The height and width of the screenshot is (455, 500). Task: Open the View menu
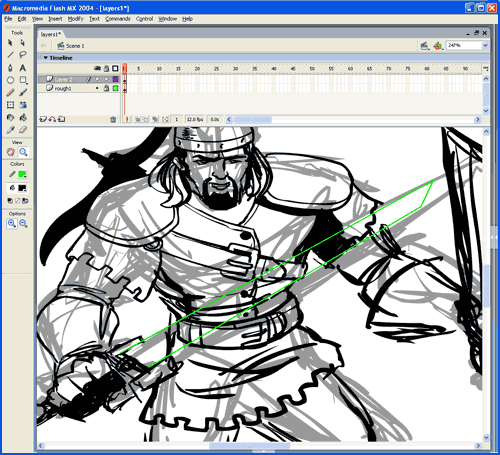coord(37,19)
